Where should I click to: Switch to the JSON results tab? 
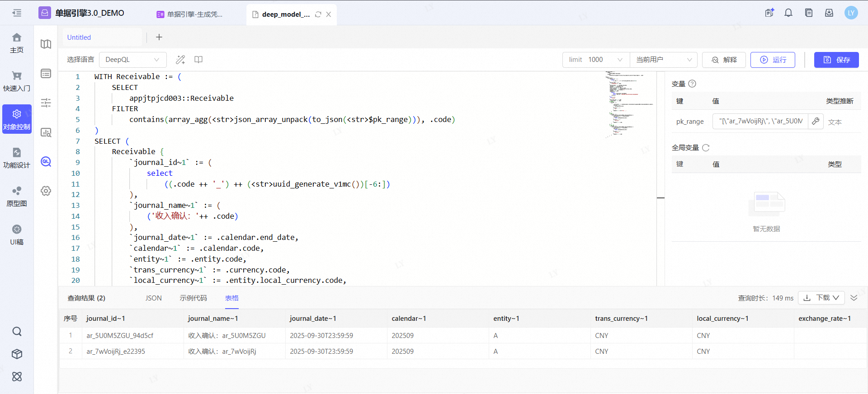(x=153, y=298)
